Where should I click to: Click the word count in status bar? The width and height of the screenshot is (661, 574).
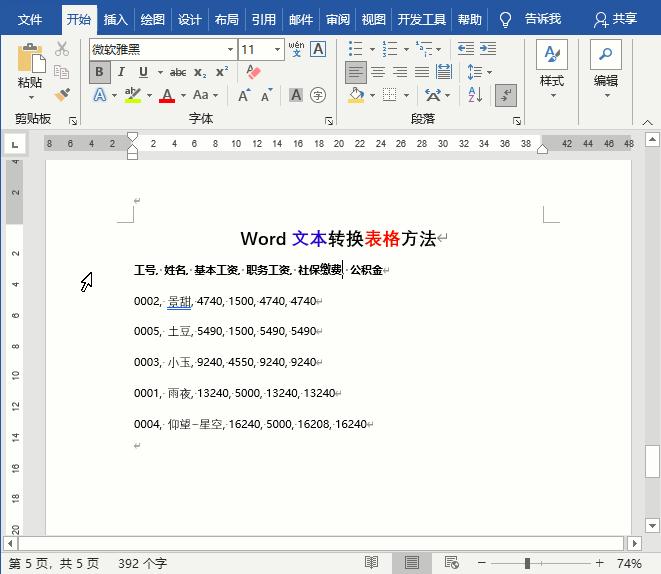[x=142, y=563]
